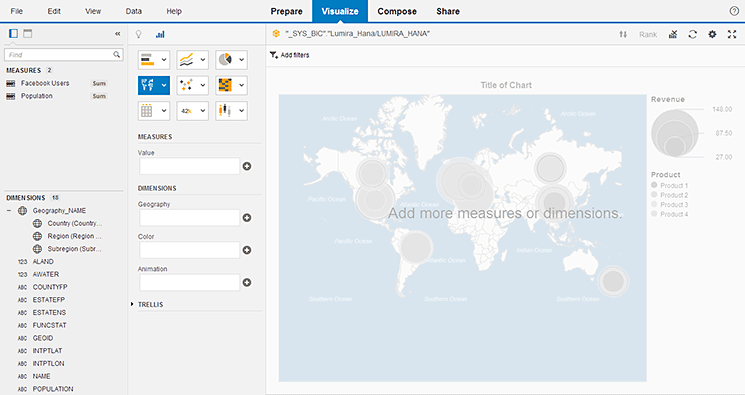Select the Facebook Users measure

(45, 83)
